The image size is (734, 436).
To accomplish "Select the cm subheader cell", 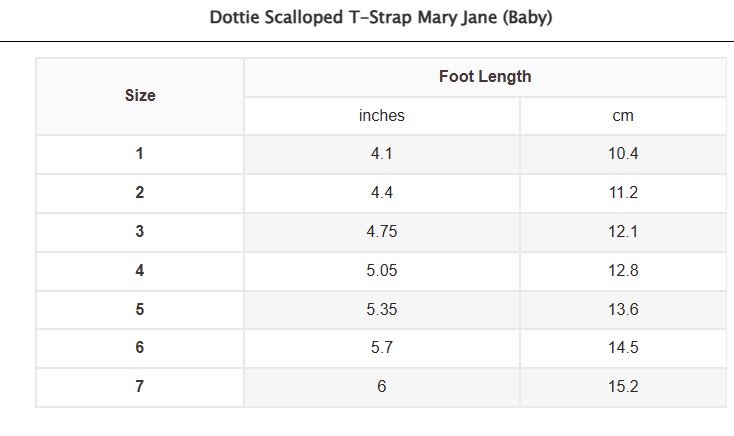I will pos(623,116).
